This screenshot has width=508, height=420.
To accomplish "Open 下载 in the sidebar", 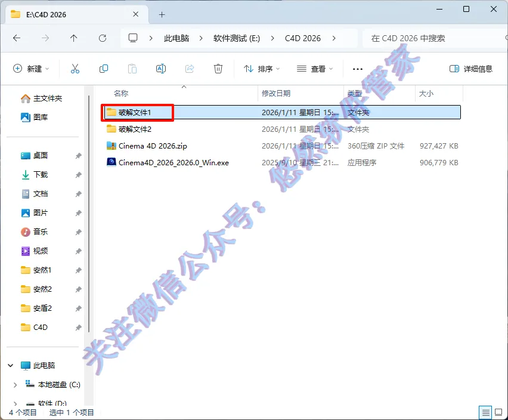I will [35, 175].
